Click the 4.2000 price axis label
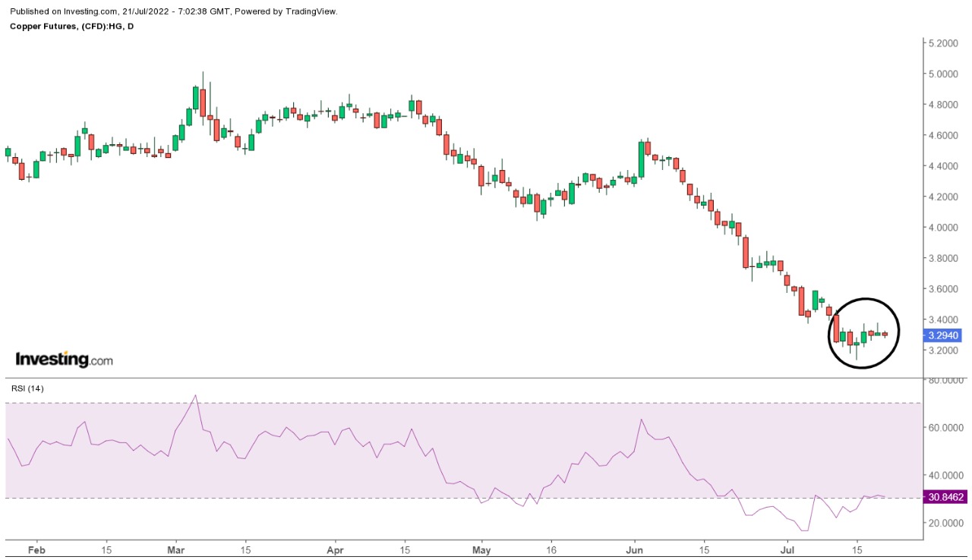972x560 pixels. pyautogui.click(x=944, y=197)
